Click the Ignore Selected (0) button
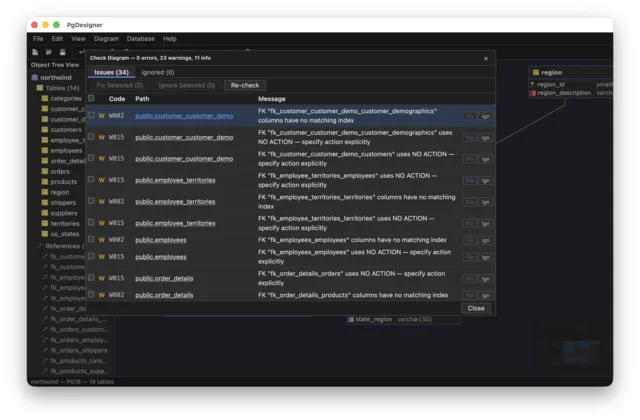Image resolution: width=640 pixels, height=420 pixels. coord(187,85)
